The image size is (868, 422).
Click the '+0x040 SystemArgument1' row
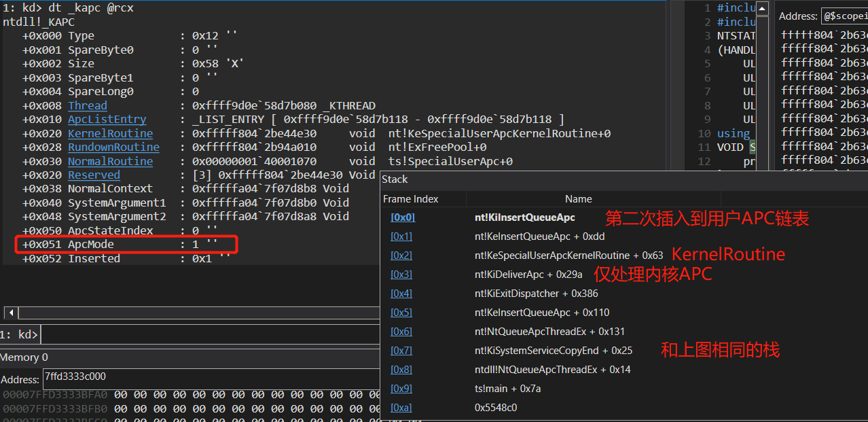click(185, 203)
